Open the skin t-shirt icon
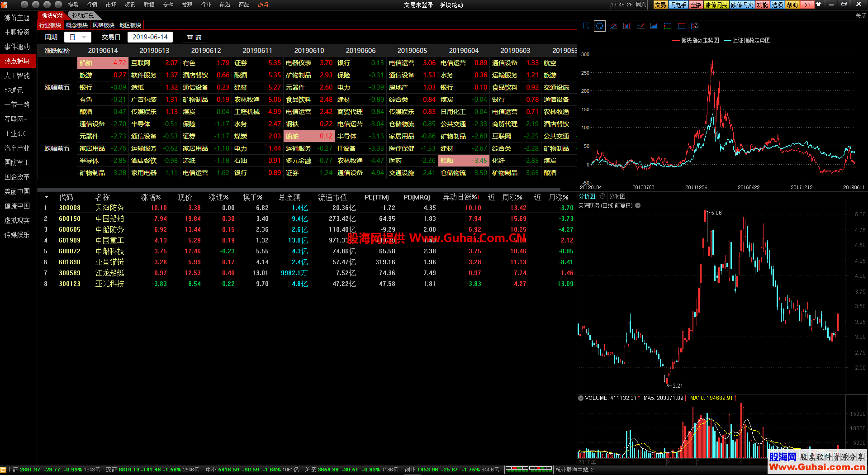868x475 pixels. 819,5
